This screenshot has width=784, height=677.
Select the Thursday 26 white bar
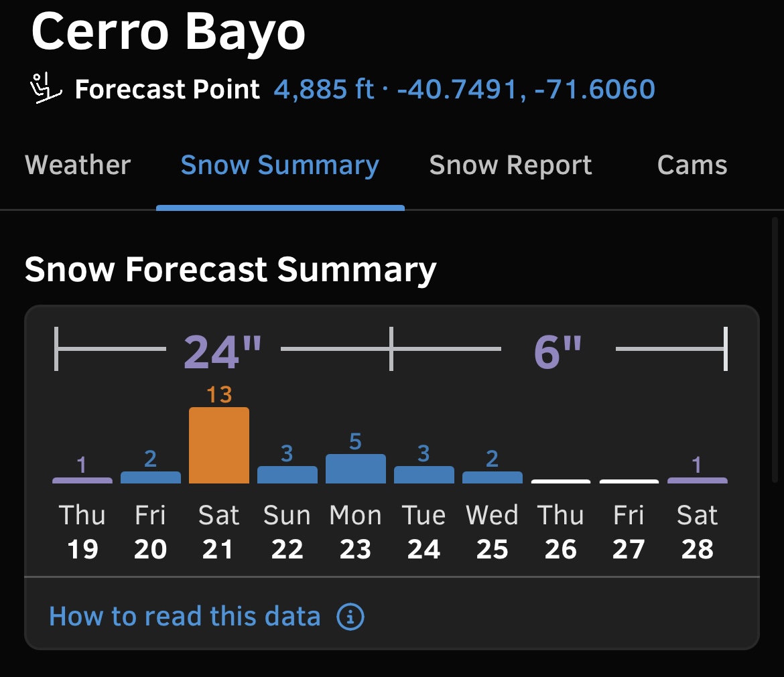pos(560,481)
